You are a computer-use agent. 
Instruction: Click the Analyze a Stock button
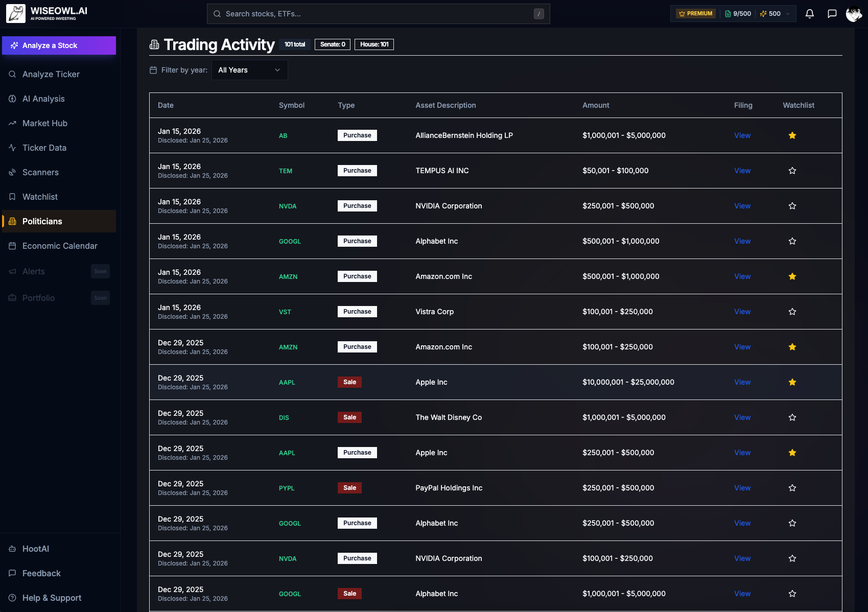59,45
